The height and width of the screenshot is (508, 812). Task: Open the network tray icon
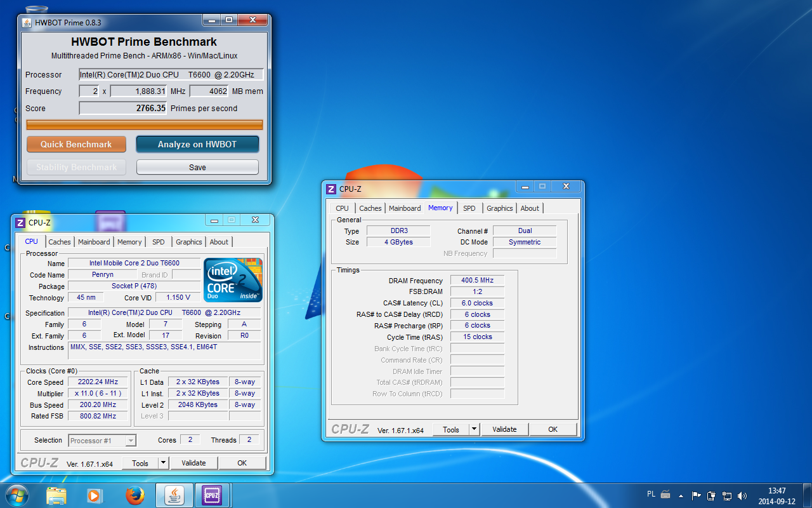tap(727, 495)
